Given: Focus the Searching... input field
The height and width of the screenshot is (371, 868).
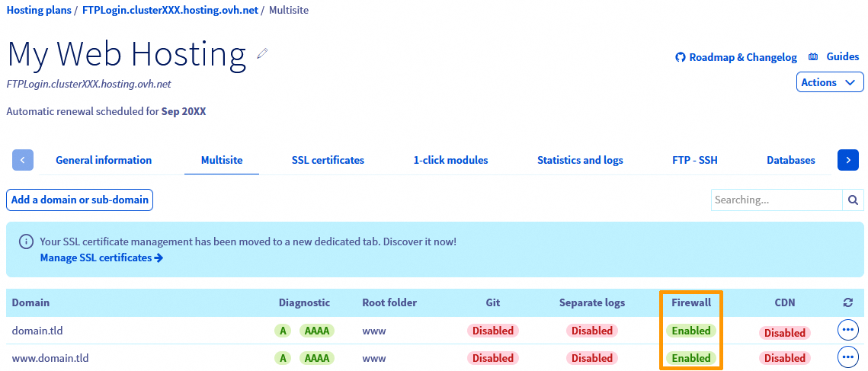Looking at the screenshot, I should click(x=776, y=200).
